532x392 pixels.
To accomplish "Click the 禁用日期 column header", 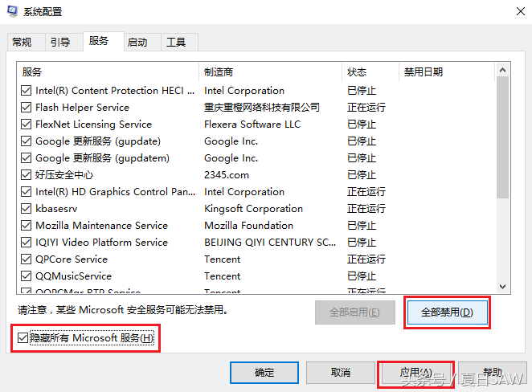I will pos(447,71).
